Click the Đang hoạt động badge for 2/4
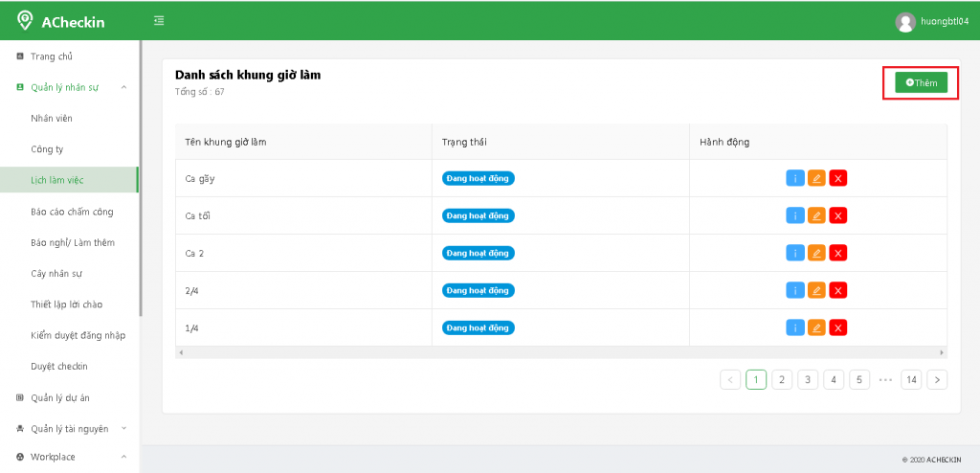This screenshot has width=980, height=473. (x=479, y=290)
